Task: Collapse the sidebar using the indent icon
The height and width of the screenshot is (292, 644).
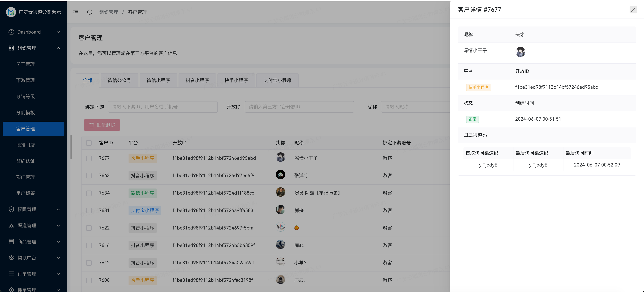Action: point(76,12)
